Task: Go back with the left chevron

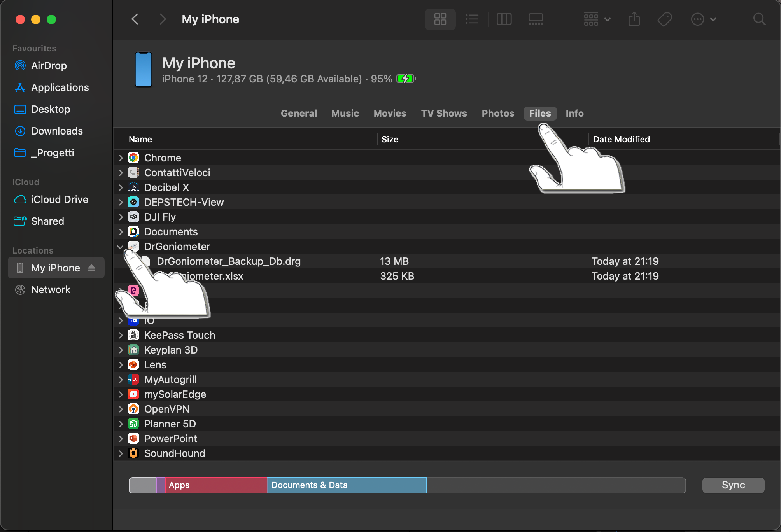Action: tap(135, 19)
